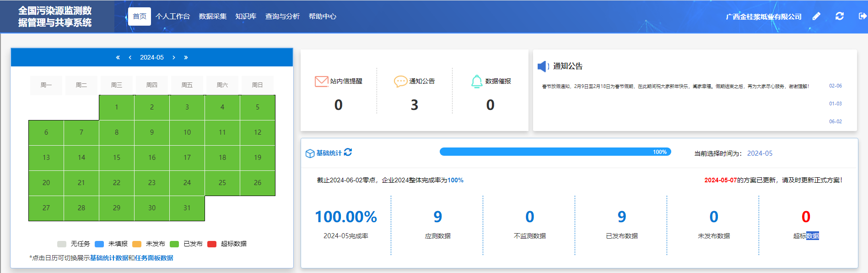Click company name 广西金桂浆纸业有限公司
Screen dimensions: 868x273
click(764, 17)
